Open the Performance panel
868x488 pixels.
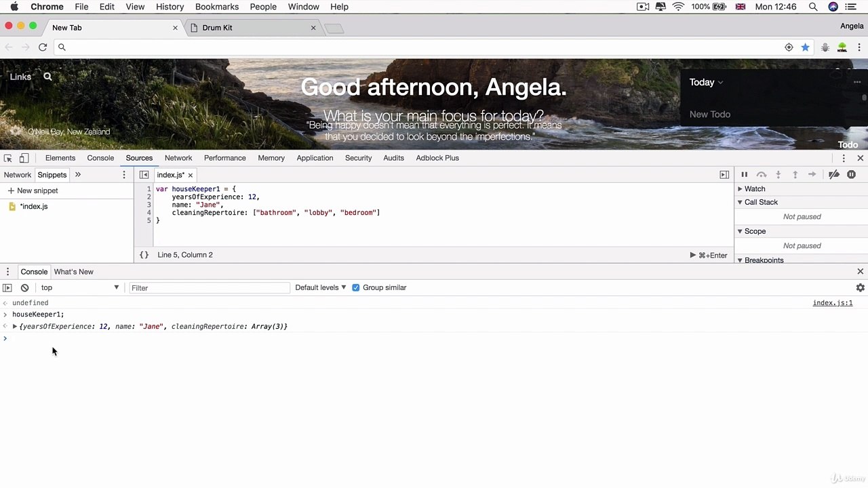[225, 158]
